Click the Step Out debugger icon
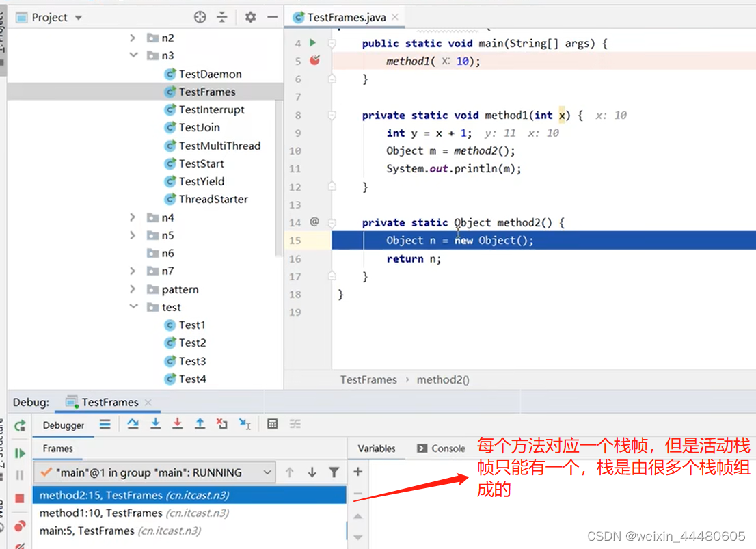Viewport: 756px width, 549px height. click(x=200, y=424)
